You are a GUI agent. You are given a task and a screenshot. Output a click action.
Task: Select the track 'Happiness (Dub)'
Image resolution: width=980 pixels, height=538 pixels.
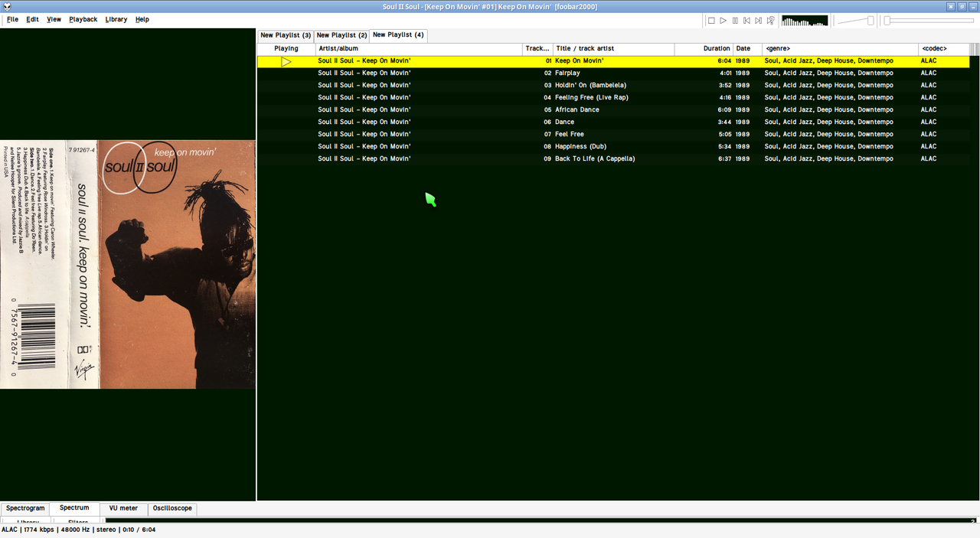[x=613, y=146]
